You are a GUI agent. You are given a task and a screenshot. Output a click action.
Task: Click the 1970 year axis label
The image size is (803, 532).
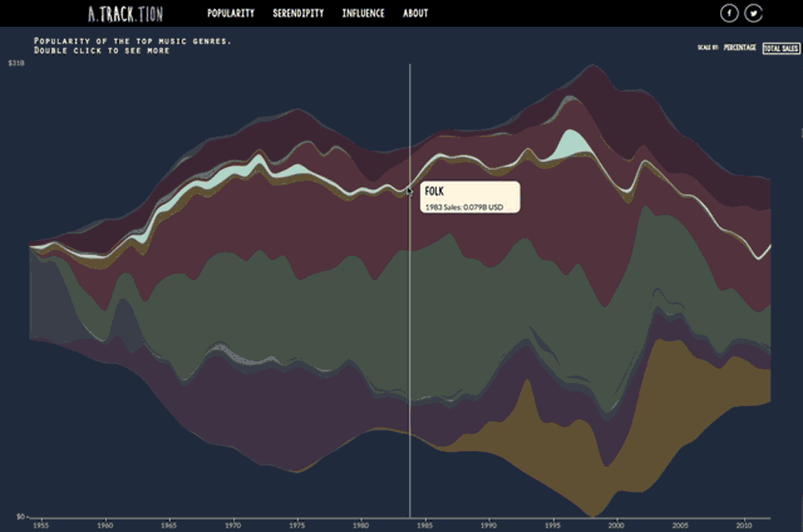(x=233, y=525)
